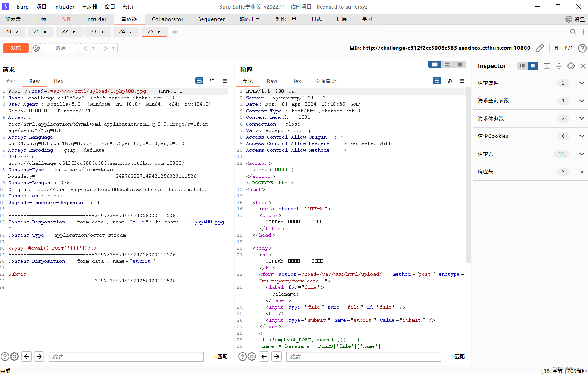Image resolution: width=588 pixels, height=374 pixels.
Task: Click the response vertical scrollbar
Action: click(x=469, y=176)
